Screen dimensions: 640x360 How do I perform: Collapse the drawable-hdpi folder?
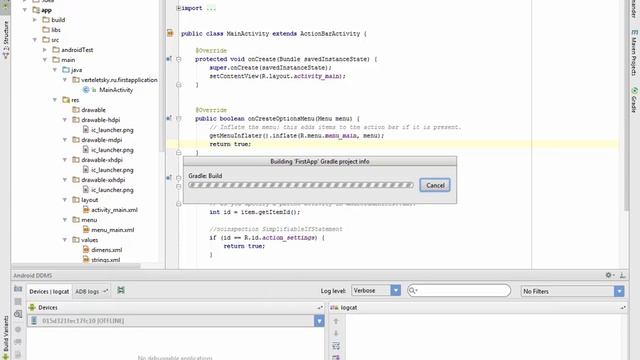coord(64,120)
